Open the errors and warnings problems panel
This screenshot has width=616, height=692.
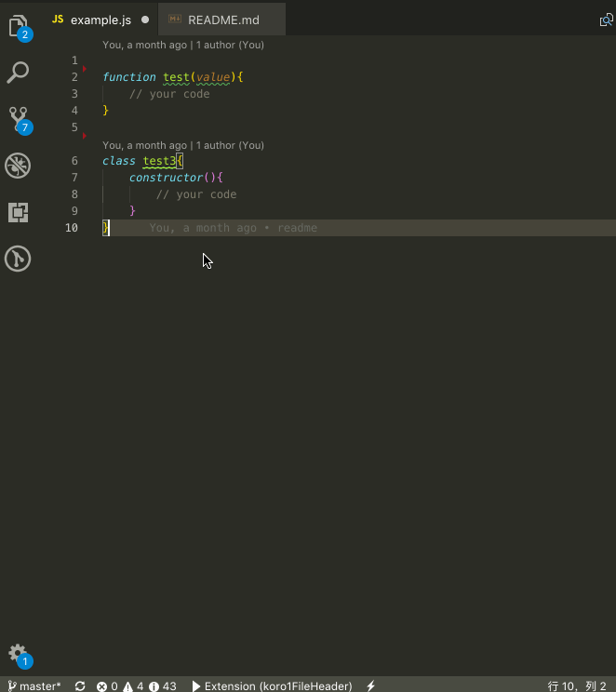click(x=136, y=685)
